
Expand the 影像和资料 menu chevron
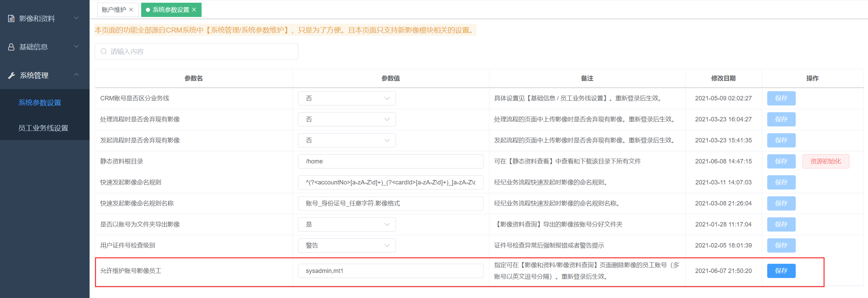point(76,18)
